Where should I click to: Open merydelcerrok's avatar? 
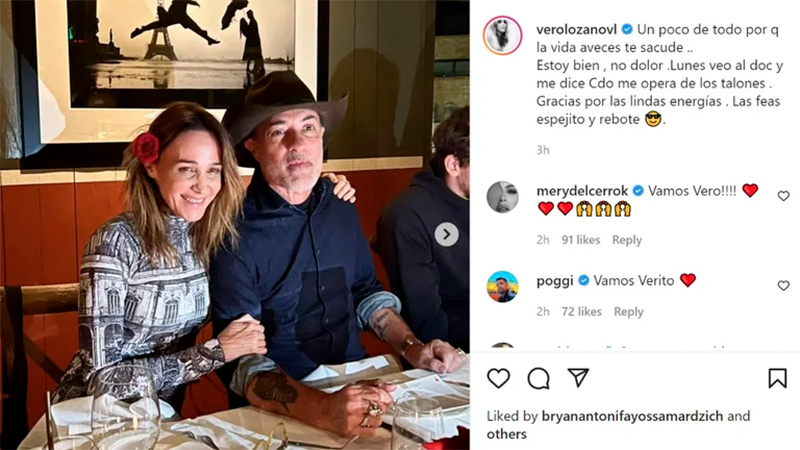pyautogui.click(x=502, y=197)
